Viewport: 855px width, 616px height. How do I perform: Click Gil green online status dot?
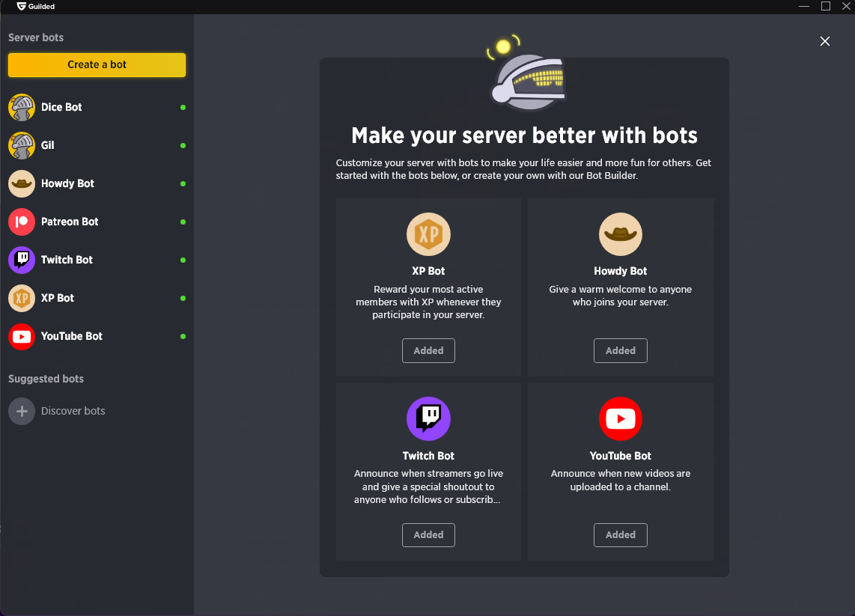183,145
